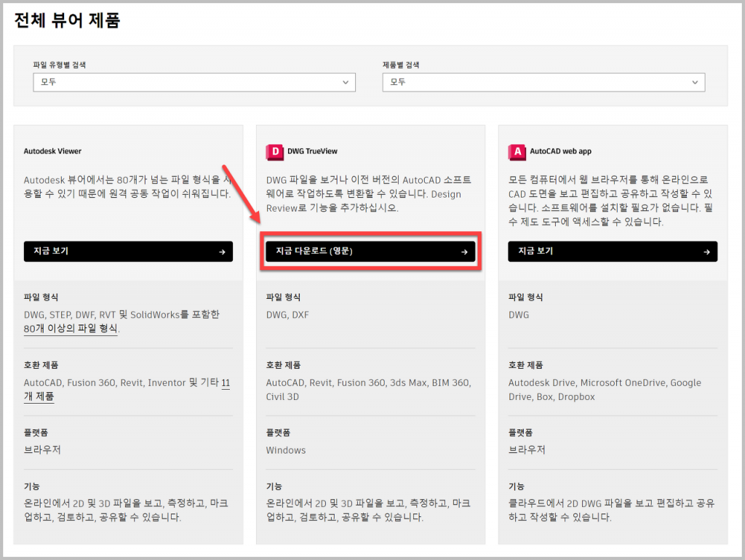Click DWG TrueView 기능 description text
The height and width of the screenshot is (560, 745).
(368, 510)
